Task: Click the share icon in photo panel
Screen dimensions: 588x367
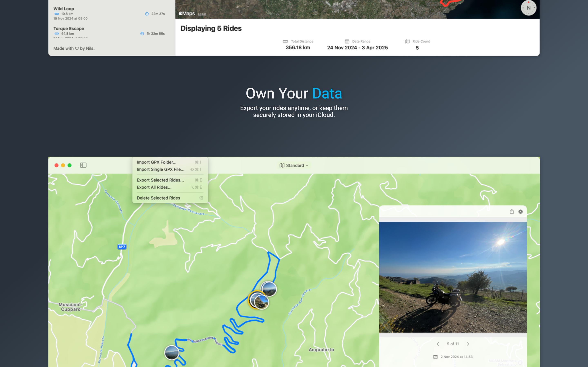Action: coord(512,212)
